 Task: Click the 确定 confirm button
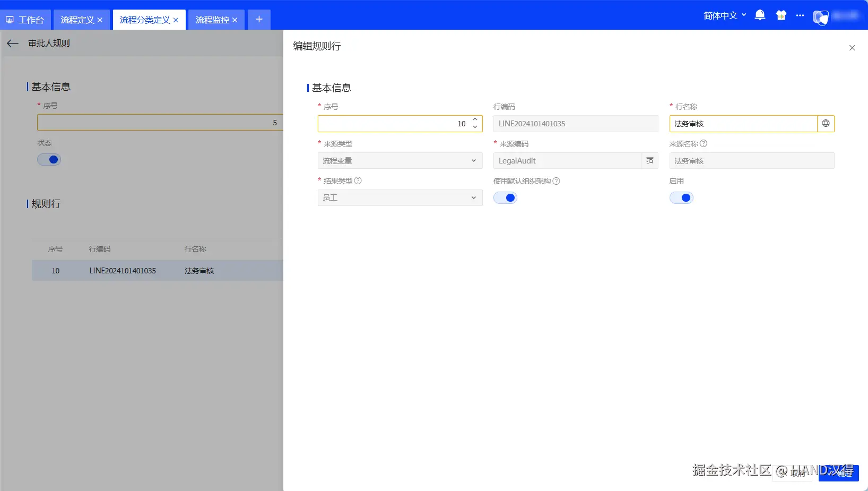(x=839, y=473)
